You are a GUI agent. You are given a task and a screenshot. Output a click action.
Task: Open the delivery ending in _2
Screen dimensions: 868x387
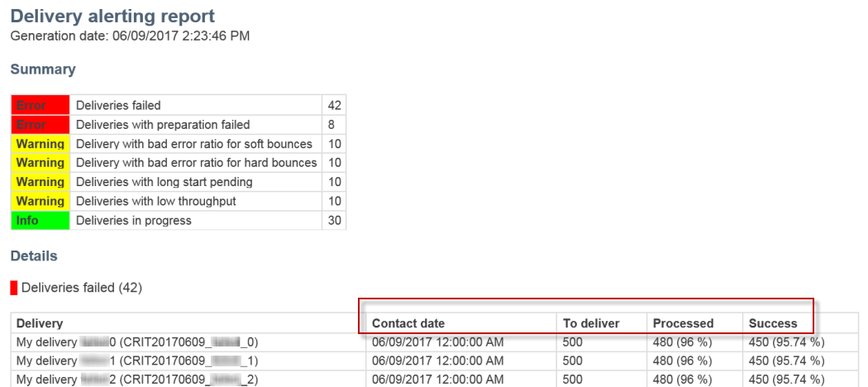pyautogui.click(x=137, y=380)
